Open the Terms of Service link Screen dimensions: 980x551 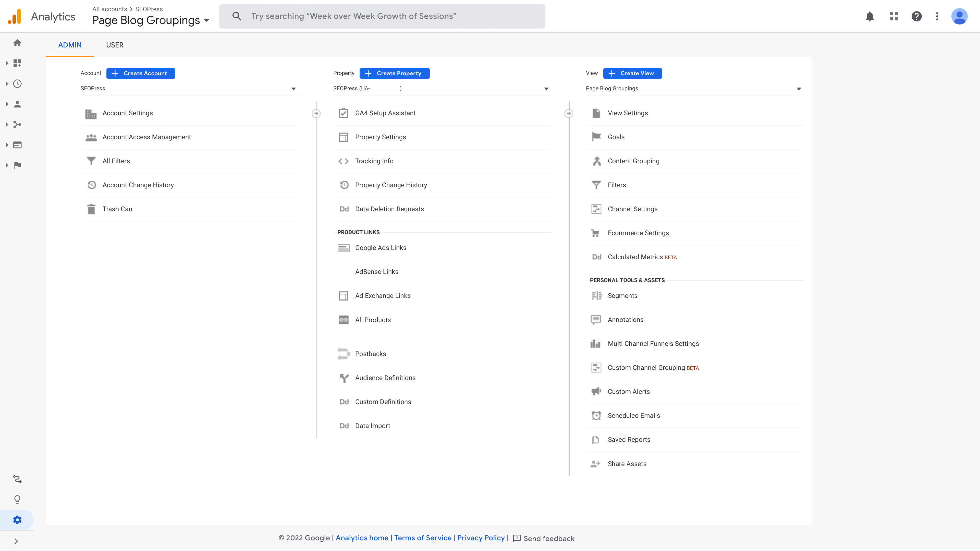[x=423, y=538]
